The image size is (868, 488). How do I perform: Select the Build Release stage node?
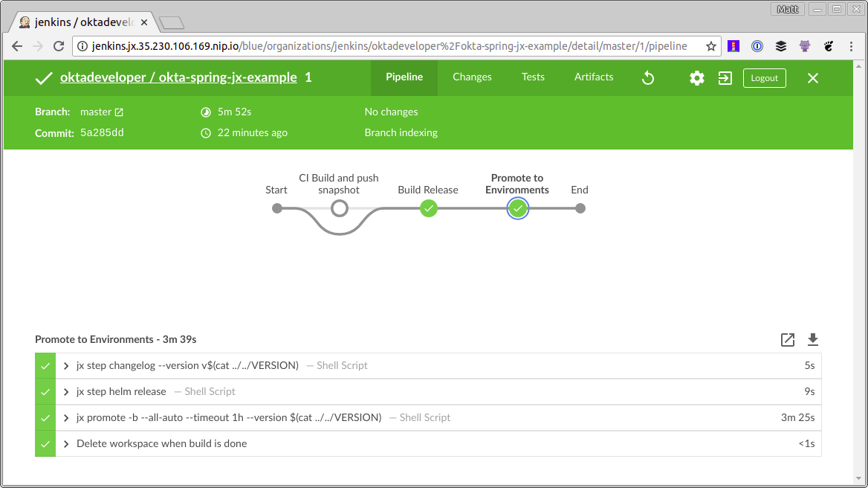pyautogui.click(x=428, y=208)
